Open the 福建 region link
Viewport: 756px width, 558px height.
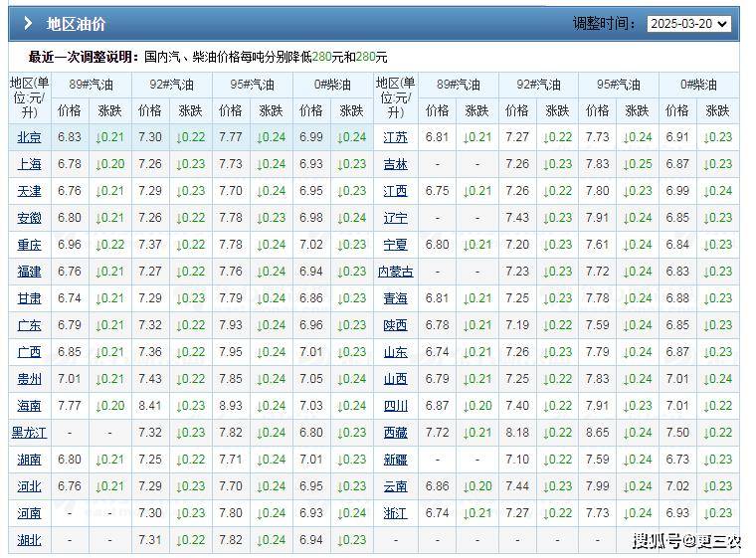[x=30, y=272]
